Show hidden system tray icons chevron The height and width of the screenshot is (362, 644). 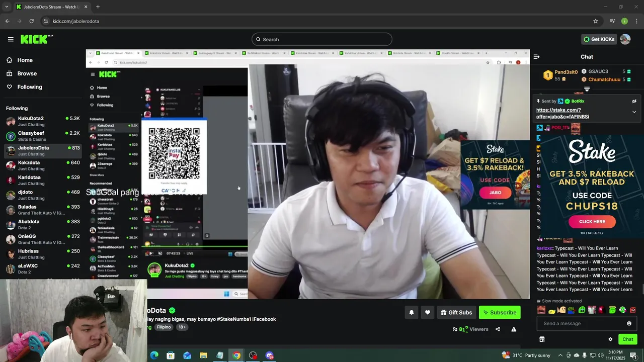(560, 355)
